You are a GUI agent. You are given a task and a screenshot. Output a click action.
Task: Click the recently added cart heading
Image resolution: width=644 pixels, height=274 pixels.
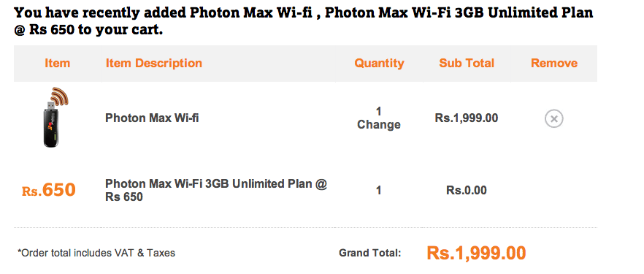tap(304, 21)
